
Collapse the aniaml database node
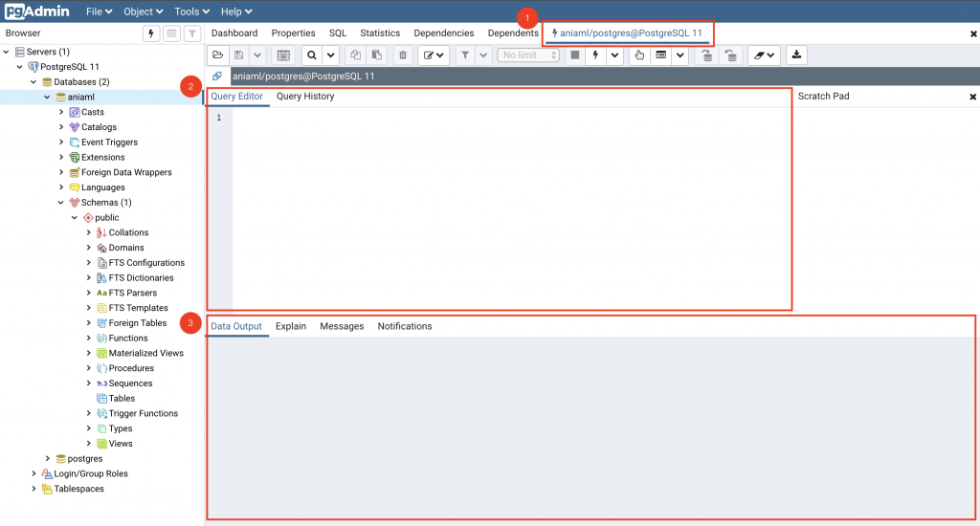coord(48,97)
